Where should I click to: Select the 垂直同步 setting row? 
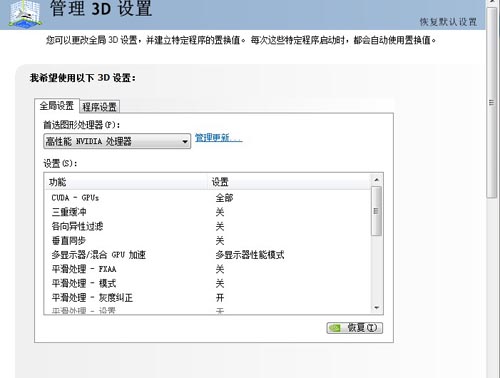pos(207,241)
